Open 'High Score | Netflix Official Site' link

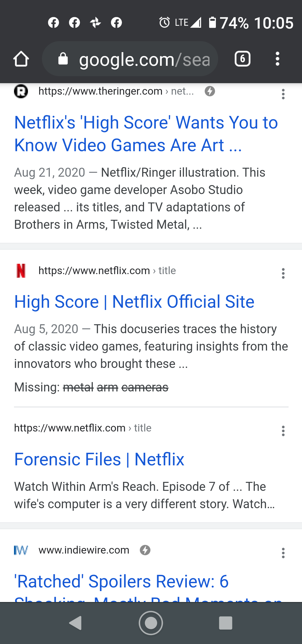[x=134, y=302]
